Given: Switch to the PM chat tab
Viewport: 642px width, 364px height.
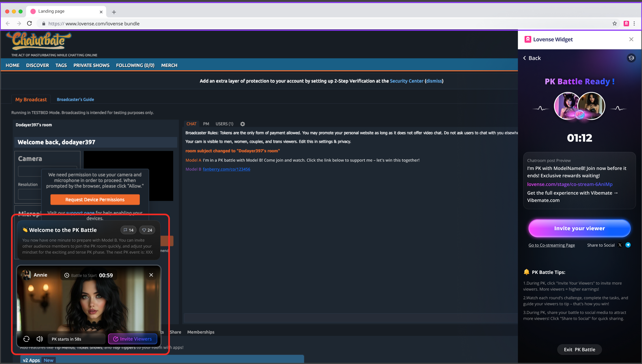Looking at the screenshot, I should pyautogui.click(x=206, y=124).
